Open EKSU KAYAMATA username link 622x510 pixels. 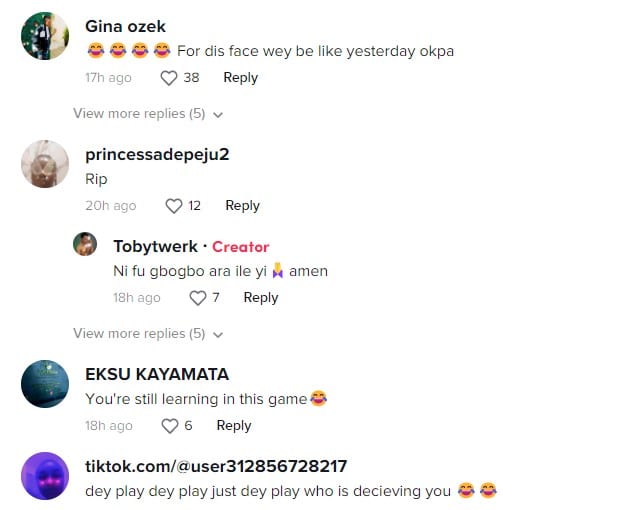[x=157, y=374]
